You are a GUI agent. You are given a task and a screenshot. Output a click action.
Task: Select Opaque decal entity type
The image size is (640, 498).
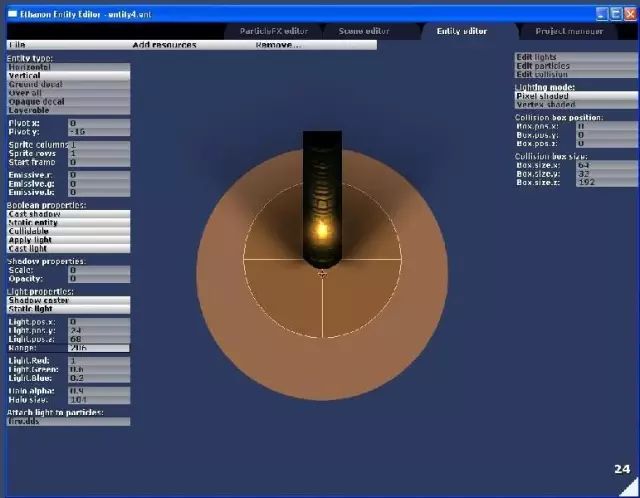coord(69,101)
